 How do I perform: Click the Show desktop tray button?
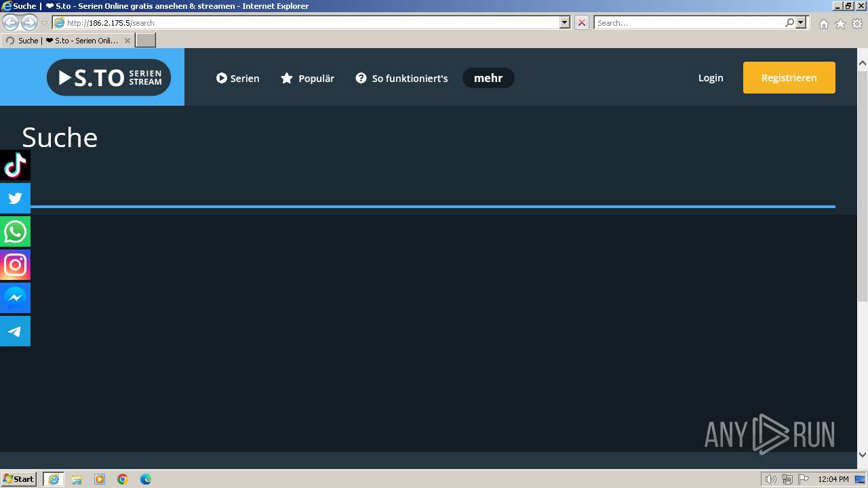(x=860, y=479)
